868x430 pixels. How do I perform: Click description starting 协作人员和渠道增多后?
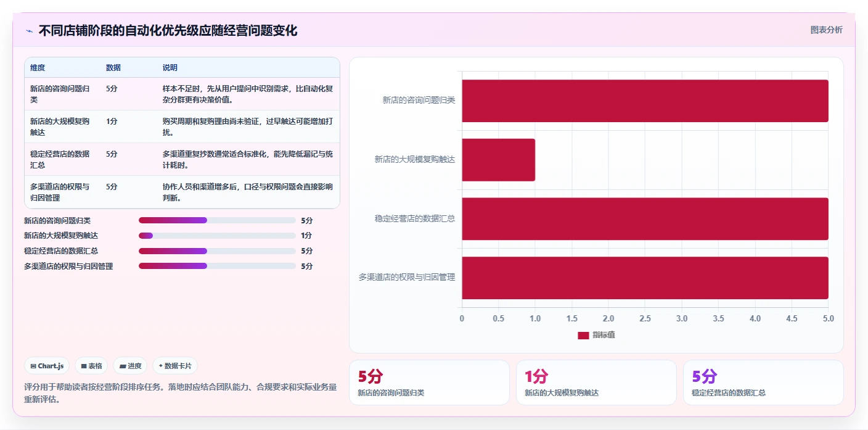[248, 192]
